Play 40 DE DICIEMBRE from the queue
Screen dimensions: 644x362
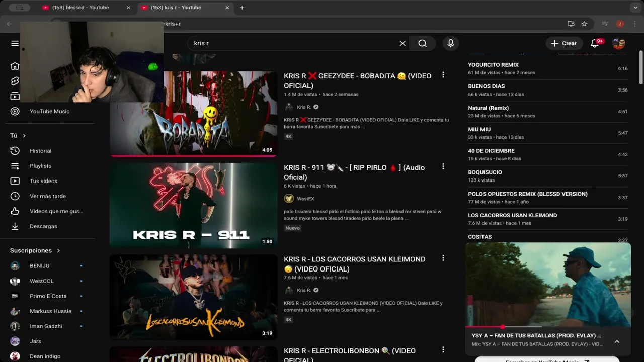pyautogui.click(x=547, y=154)
